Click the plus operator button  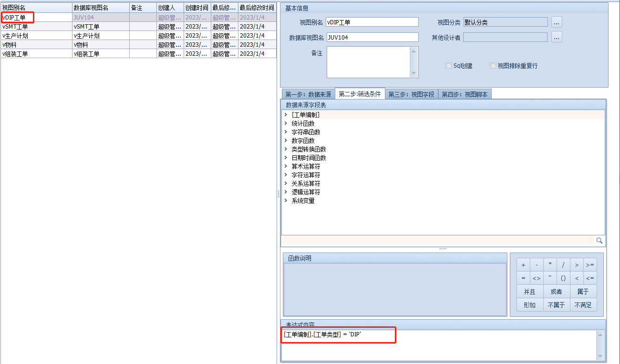(523, 265)
